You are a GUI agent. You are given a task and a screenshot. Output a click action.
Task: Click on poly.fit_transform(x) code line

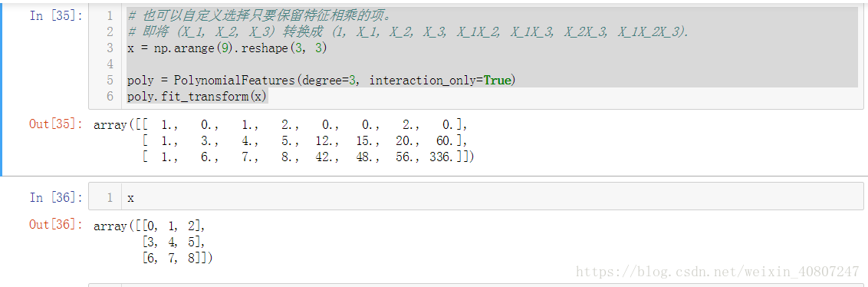click(x=197, y=97)
